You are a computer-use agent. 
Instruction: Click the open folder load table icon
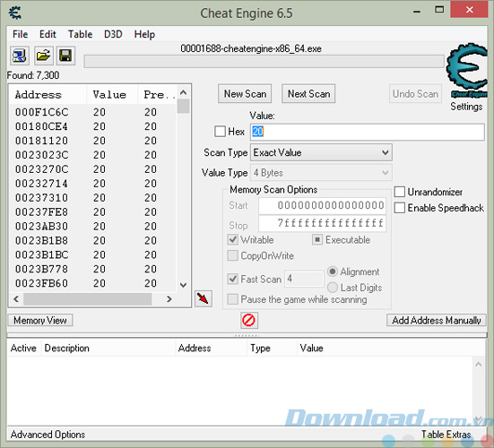click(43, 56)
